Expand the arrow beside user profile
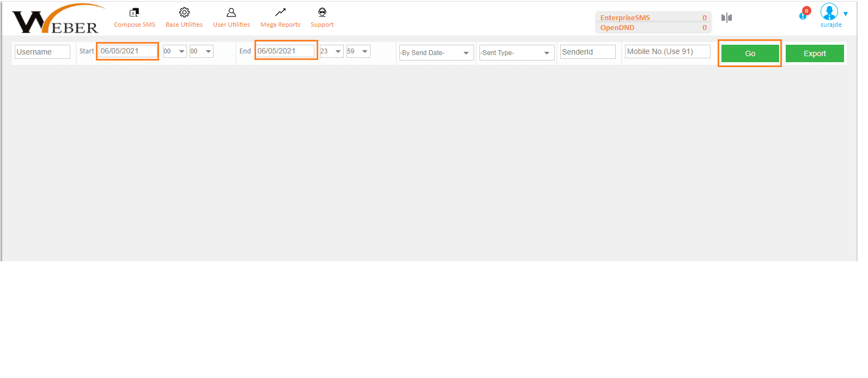This screenshot has width=868, height=378. tap(846, 14)
